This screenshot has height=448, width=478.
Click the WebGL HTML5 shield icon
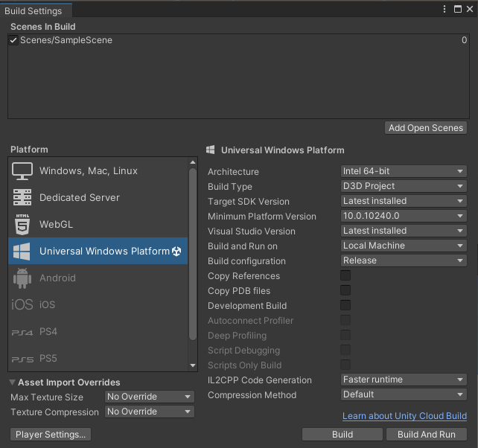point(22,224)
